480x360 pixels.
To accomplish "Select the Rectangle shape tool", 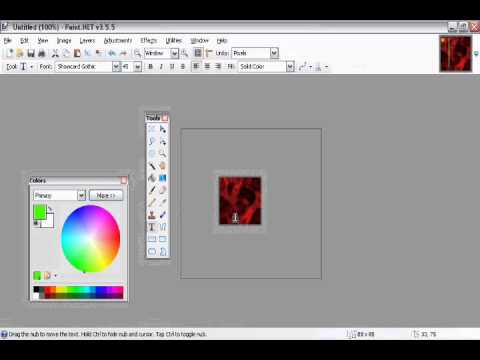I will point(152,239).
